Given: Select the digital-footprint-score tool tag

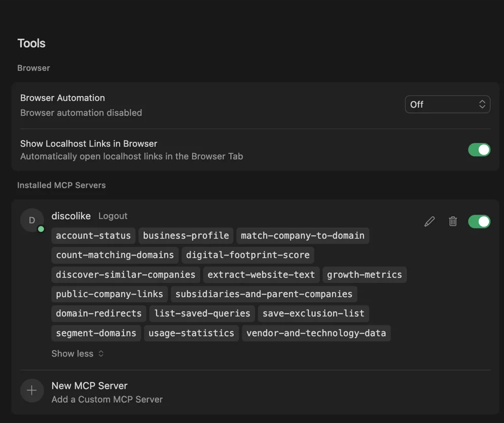Looking at the screenshot, I should (247, 255).
